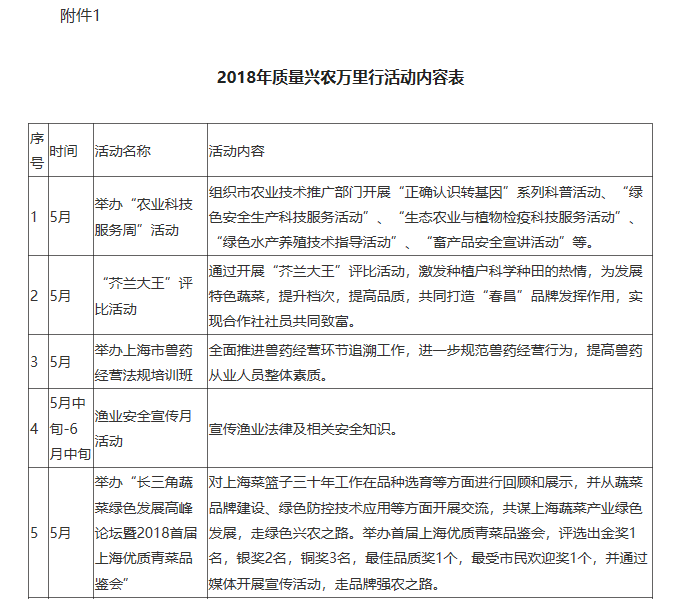Click the time cell 5月中旬-6月中旬
The image size is (685, 599).
[x=70, y=429]
